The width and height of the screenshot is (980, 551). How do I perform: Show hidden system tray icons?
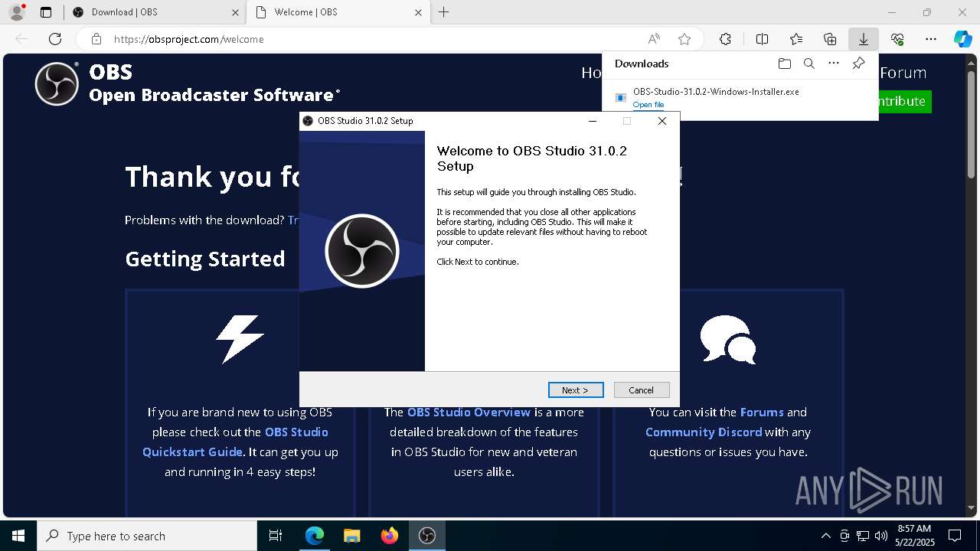(825, 536)
